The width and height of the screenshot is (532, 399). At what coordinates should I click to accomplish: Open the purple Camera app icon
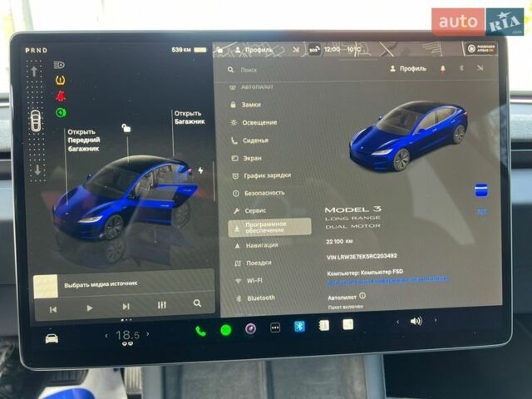[249, 328]
